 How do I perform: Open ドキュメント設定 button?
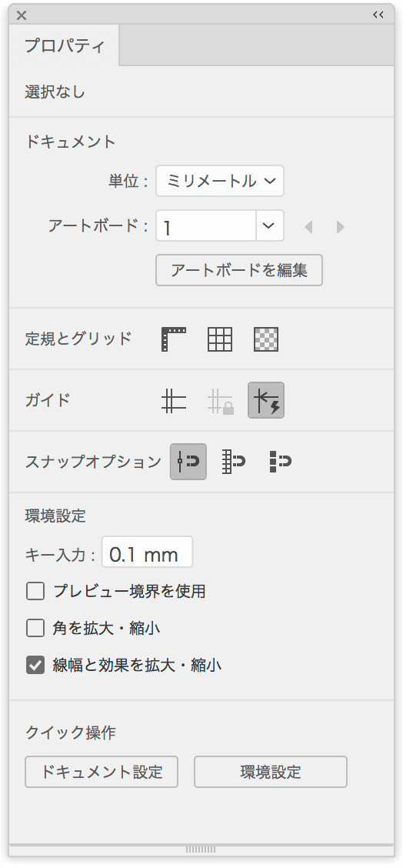pos(102,772)
